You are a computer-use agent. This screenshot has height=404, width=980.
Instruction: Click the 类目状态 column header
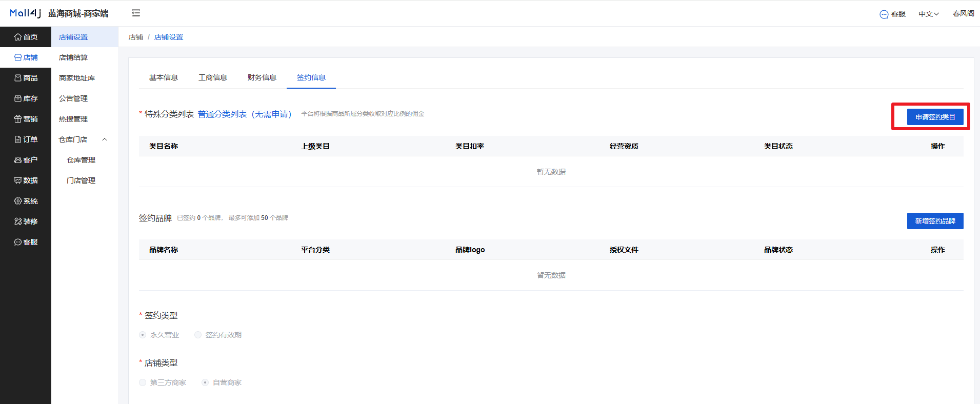coord(778,146)
